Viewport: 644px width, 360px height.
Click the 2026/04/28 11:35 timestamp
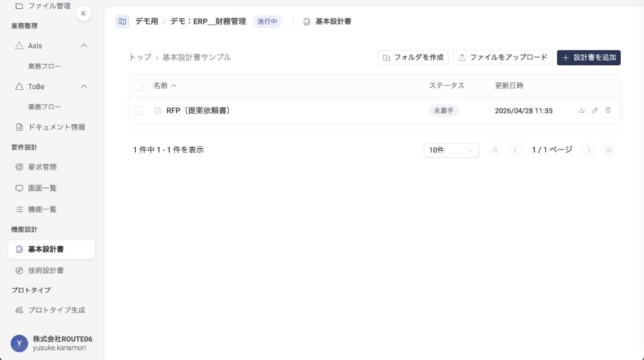[x=524, y=111]
